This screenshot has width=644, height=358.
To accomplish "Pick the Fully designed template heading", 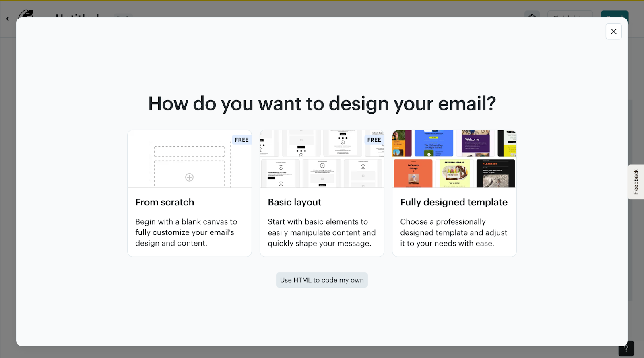I will [454, 202].
